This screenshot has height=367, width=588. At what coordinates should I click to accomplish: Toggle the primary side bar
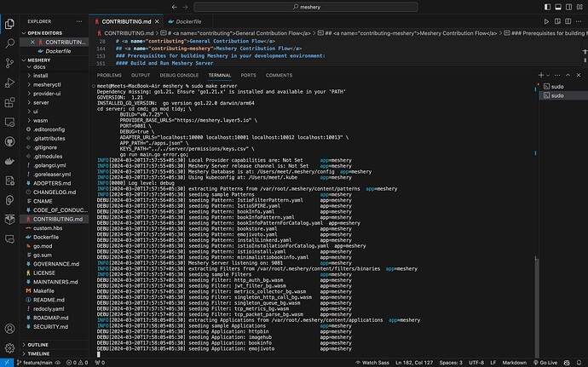547,7
